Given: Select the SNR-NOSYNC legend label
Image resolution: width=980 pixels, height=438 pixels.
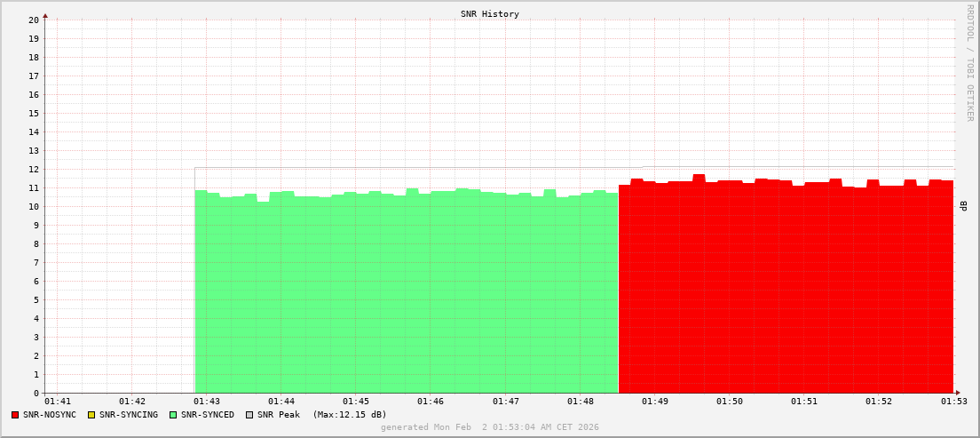Looking at the screenshot, I should pyautogui.click(x=50, y=415).
